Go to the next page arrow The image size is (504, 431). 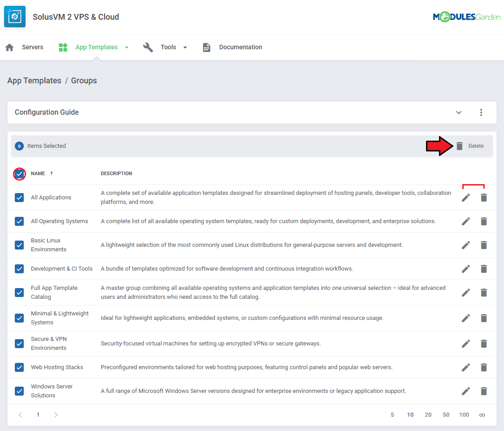point(56,415)
